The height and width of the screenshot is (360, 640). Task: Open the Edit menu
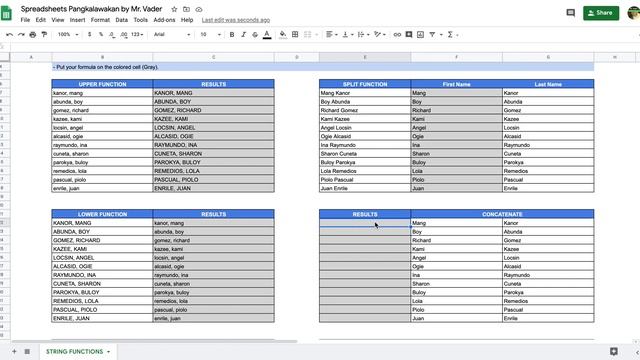tap(40, 20)
